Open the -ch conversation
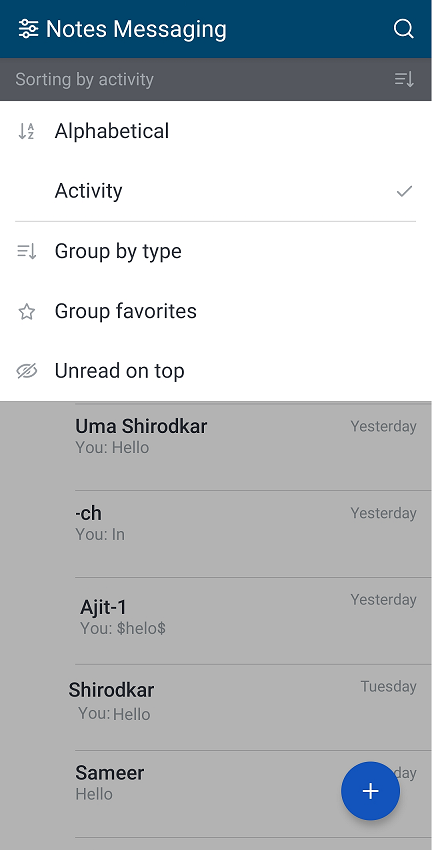432x850 pixels. point(216,534)
